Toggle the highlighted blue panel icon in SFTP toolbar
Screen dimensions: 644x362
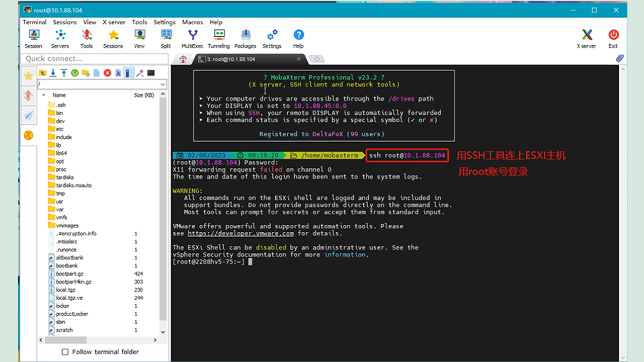(129, 73)
